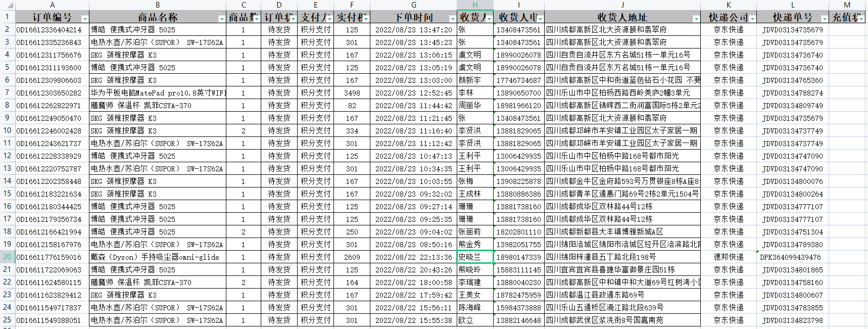Click phone number cell 17746734687
The width and height of the screenshot is (868, 329).
click(x=519, y=80)
